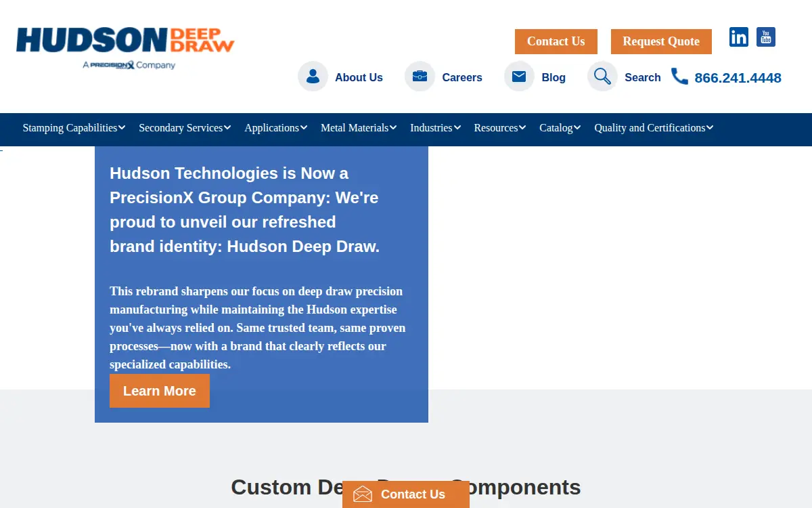Image resolution: width=812 pixels, height=508 pixels.
Task: Click the envelope icon on floating Contact Us
Action: [363, 494]
